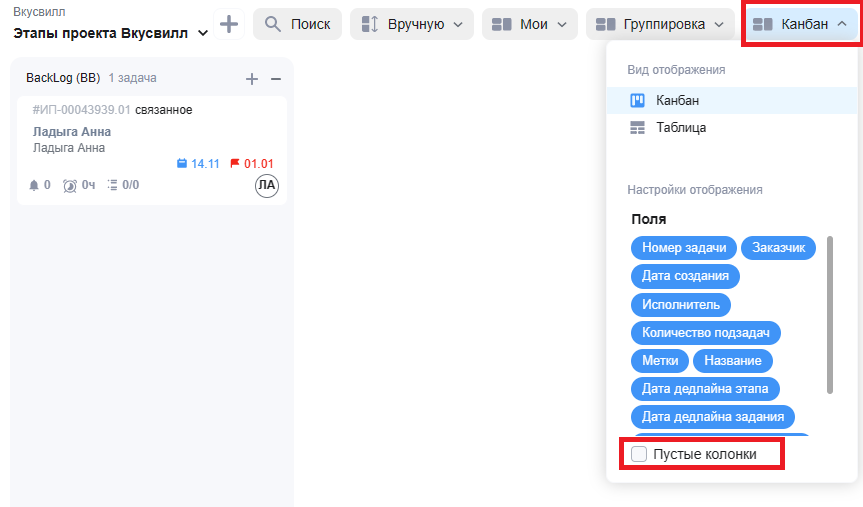Click the bell notifications icon on card
Screen dimensions: 863x507
click(x=34, y=186)
